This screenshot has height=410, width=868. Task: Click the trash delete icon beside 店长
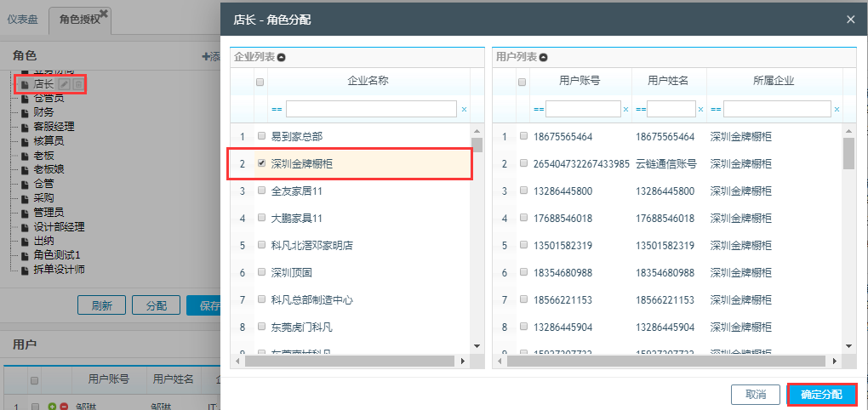click(x=78, y=84)
